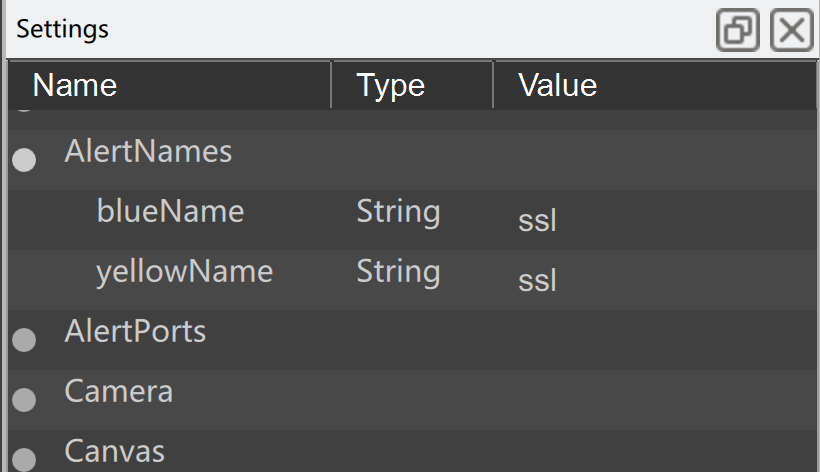Select the yellowName setting row
The width and height of the screenshot is (820, 472).
tap(412, 280)
